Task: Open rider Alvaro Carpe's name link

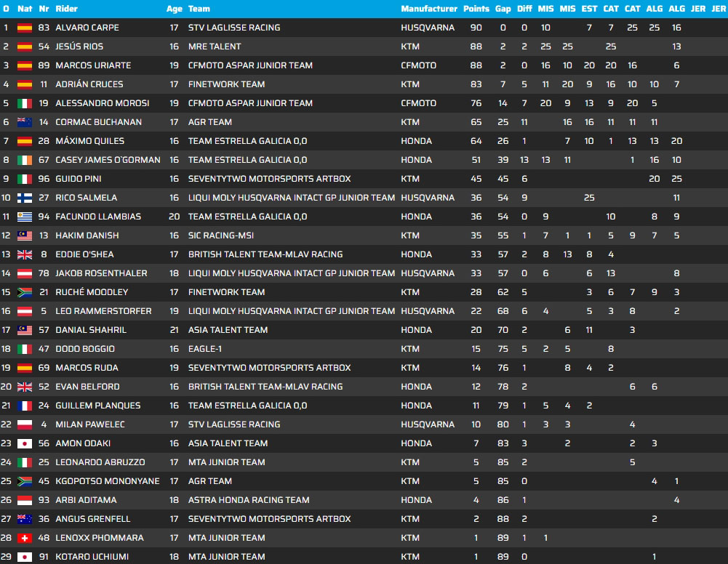Action: tap(87, 28)
